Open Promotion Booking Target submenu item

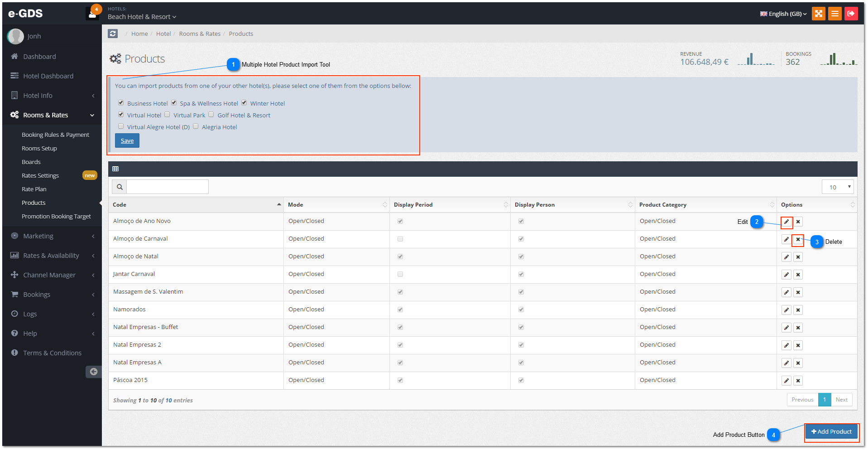56,216
